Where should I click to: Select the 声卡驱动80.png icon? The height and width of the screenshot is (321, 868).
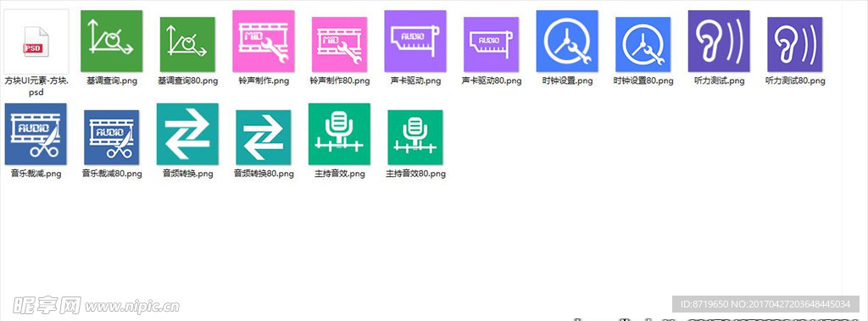click(x=491, y=44)
